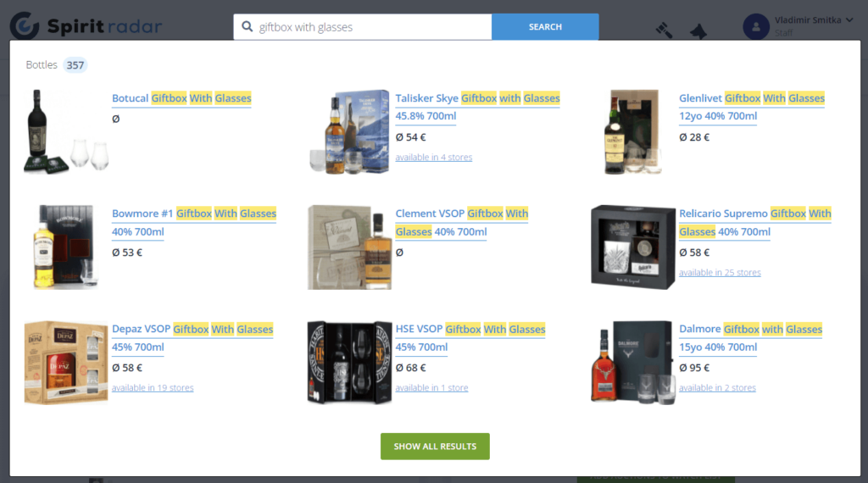Screen dimensions: 868x483
Task: Open Botucal Giftbox With Glasses link
Action: click(x=181, y=98)
